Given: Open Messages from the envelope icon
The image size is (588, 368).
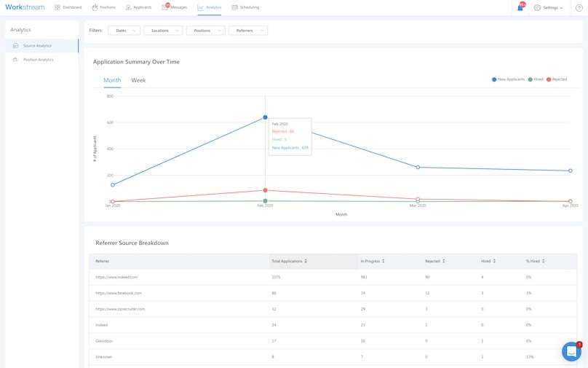Looking at the screenshot, I should [165, 7].
